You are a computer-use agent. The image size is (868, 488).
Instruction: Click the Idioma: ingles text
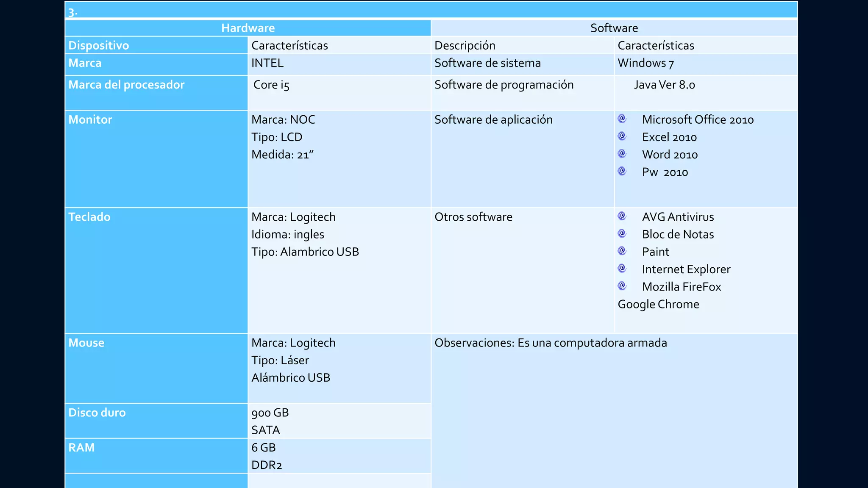pyautogui.click(x=288, y=234)
